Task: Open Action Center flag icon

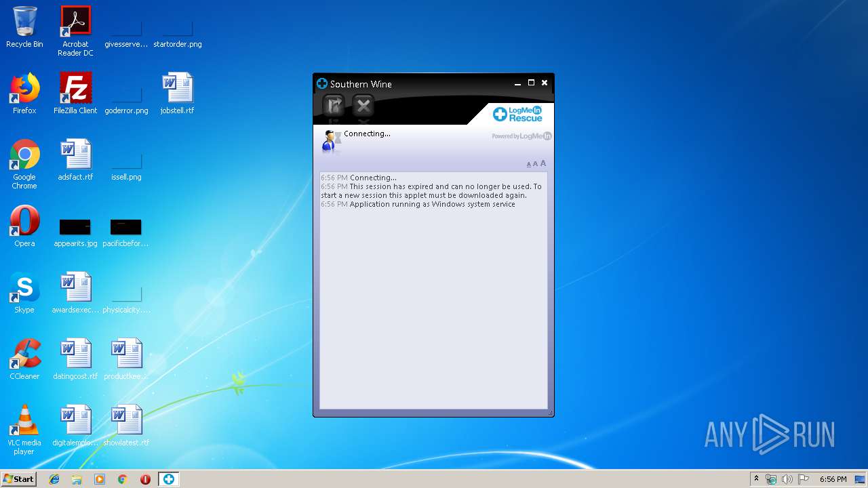Action: point(803,479)
